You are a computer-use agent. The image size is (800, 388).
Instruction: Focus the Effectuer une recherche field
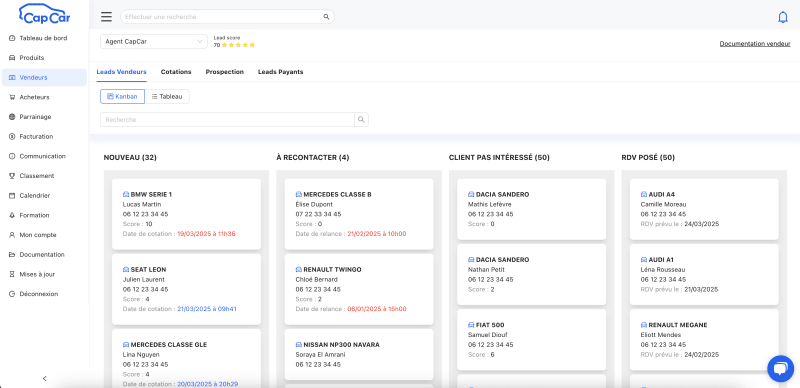[x=222, y=17]
